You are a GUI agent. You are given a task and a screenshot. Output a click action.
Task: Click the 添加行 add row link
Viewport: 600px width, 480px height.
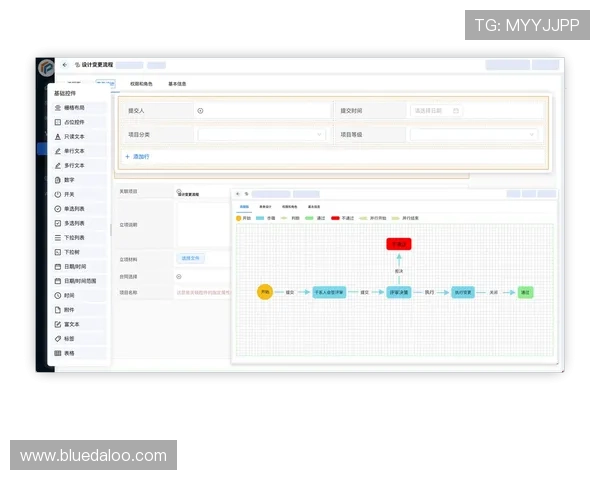[138, 157]
